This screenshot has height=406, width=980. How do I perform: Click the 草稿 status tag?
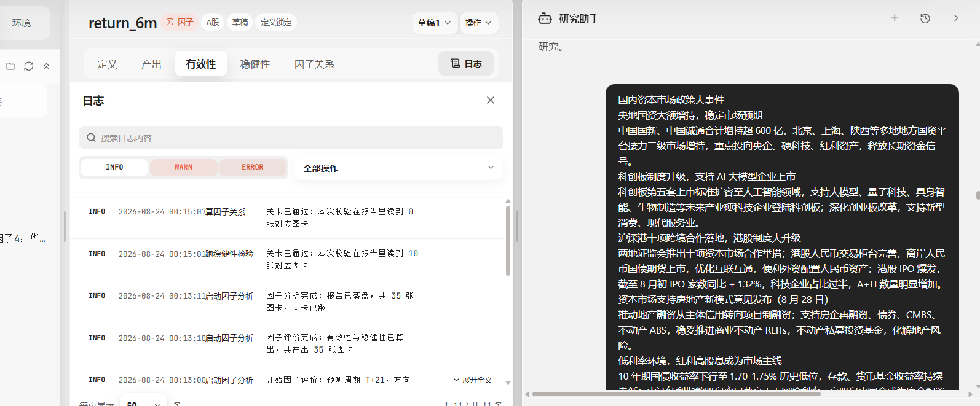(240, 22)
